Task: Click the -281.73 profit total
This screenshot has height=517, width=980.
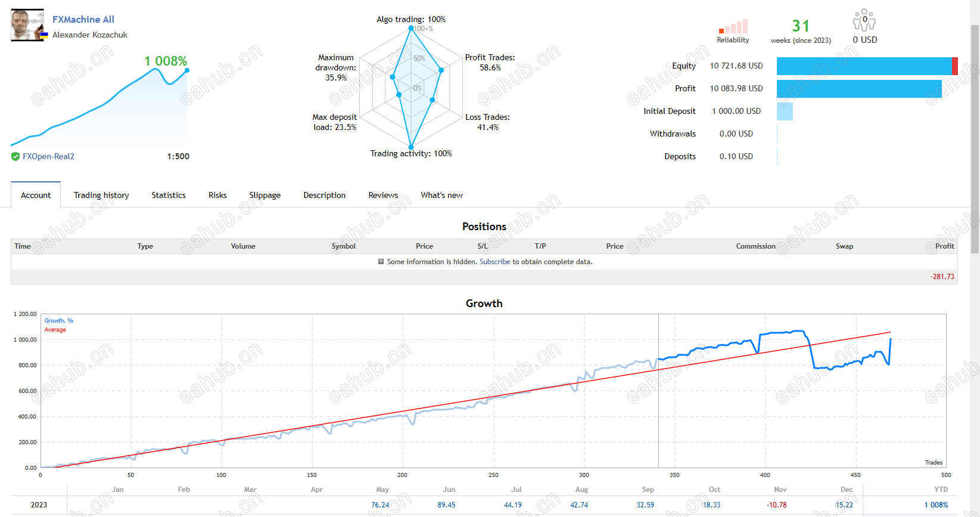Action: tap(942, 277)
